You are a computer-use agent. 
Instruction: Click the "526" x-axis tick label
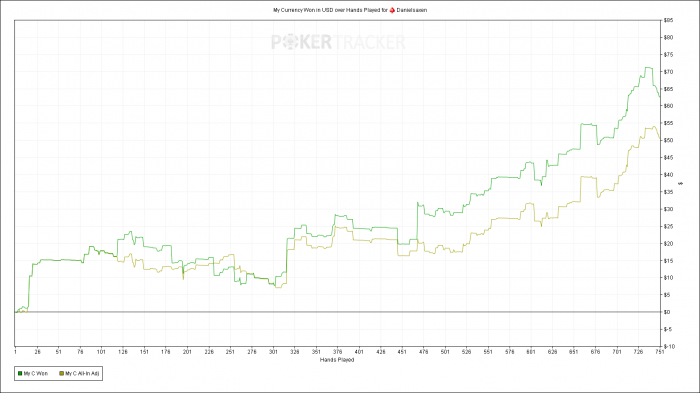(x=467, y=352)
